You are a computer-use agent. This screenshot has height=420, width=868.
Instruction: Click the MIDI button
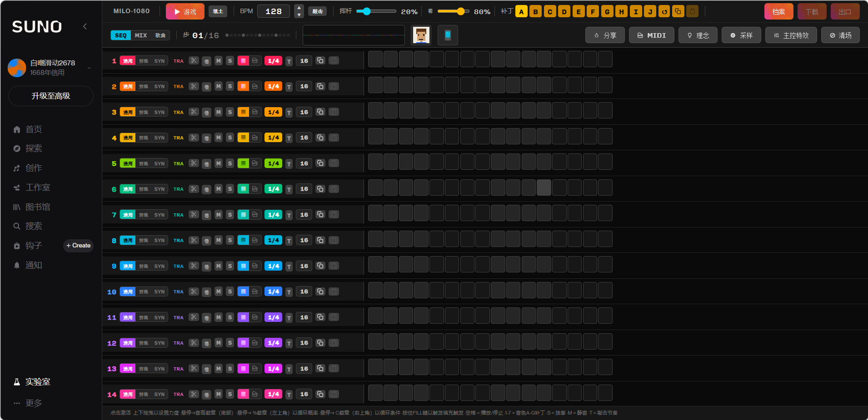coord(652,35)
